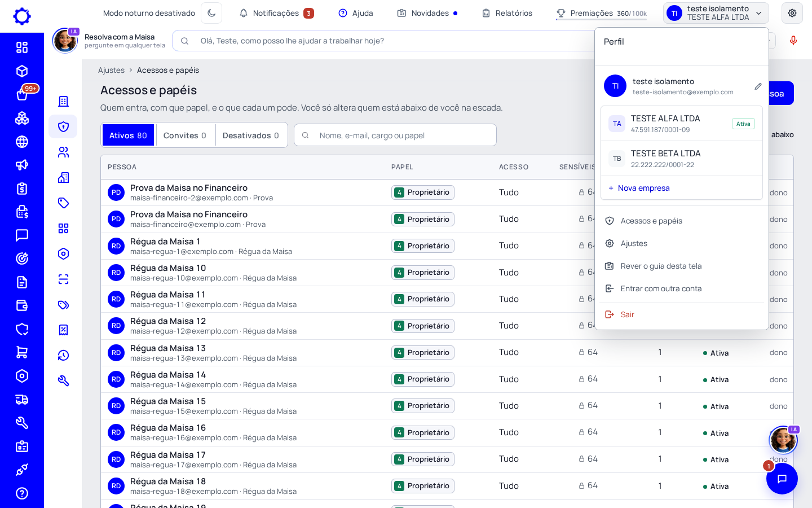The width and height of the screenshot is (812, 508).
Task: Show the Novidades updates
Action: (x=427, y=13)
